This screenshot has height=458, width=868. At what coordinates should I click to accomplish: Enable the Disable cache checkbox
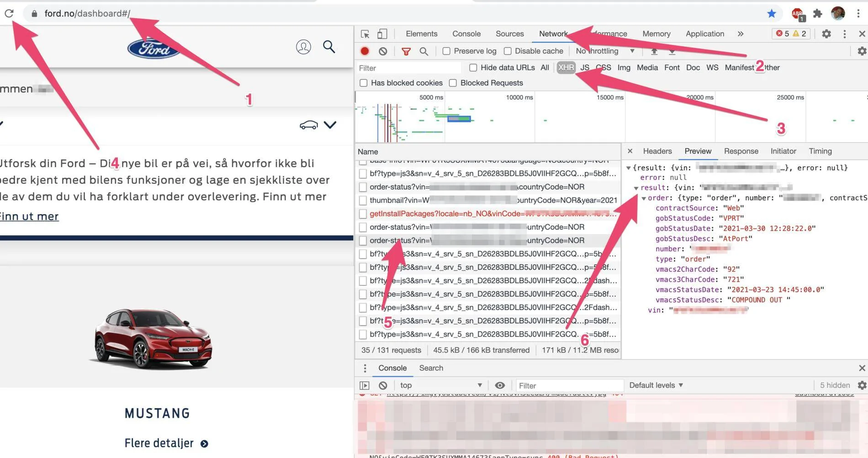click(x=508, y=51)
